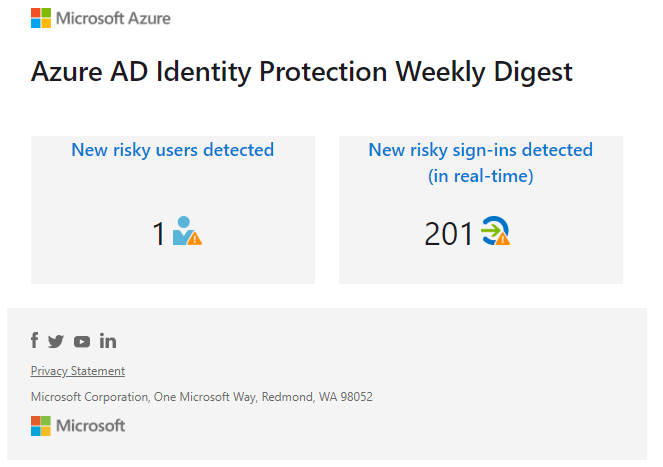Open the YouTube icon in footer
This screenshot has width=663, height=467.
(x=82, y=342)
